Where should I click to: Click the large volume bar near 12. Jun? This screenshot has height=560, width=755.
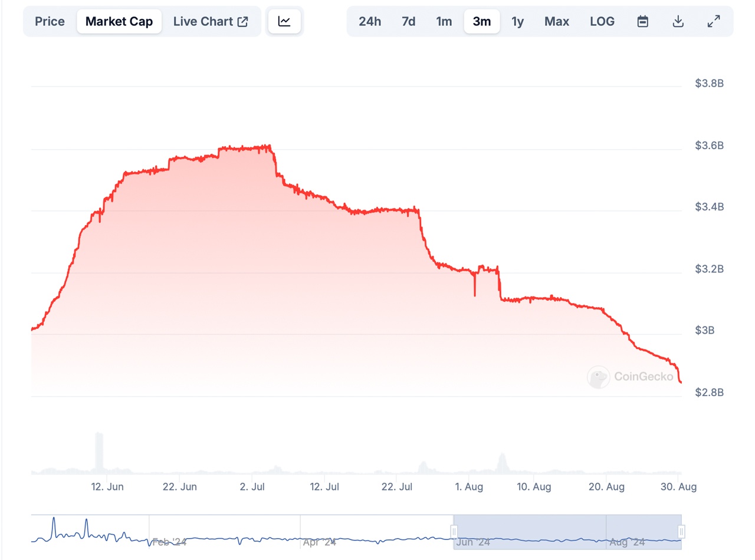coord(99,453)
